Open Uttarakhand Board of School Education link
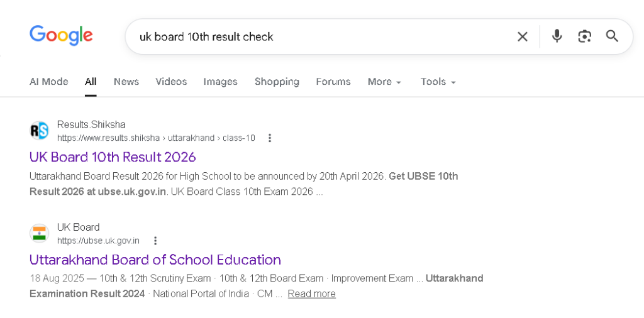 [155, 260]
